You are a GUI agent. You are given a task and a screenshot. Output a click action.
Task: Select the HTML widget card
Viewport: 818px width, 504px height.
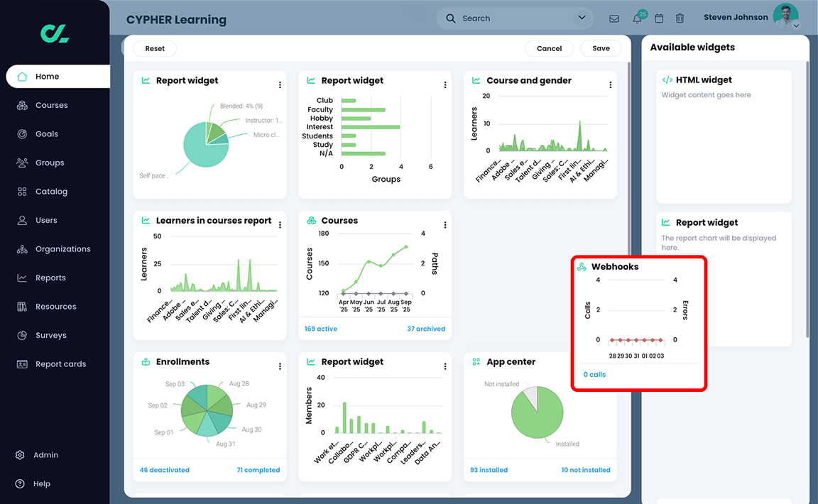[x=724, y=137]
